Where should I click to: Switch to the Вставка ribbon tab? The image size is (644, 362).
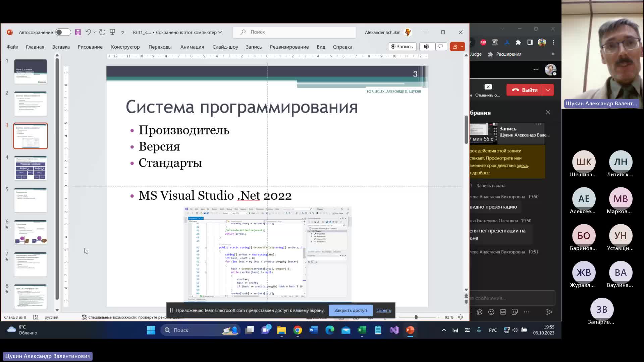[61, 47]
